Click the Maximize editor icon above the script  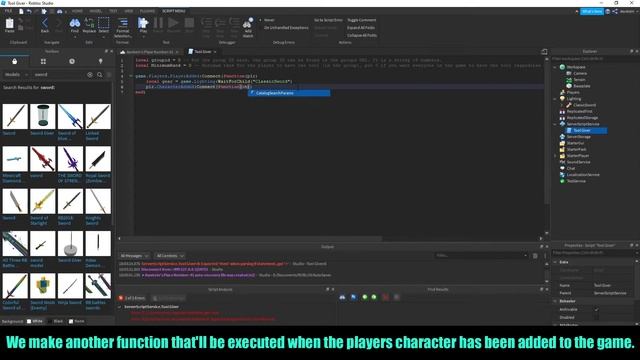pyautogui.click(x=544, y=52)
